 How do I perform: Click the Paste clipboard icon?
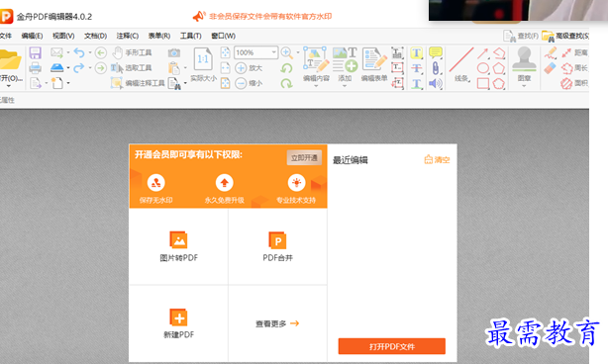(x=174, y=68)
